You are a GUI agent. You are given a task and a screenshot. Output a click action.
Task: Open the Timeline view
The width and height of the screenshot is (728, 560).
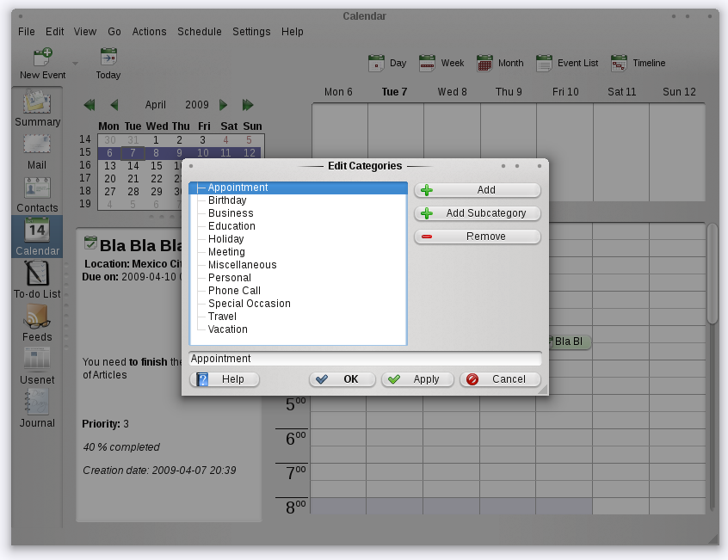pos(639,63)
